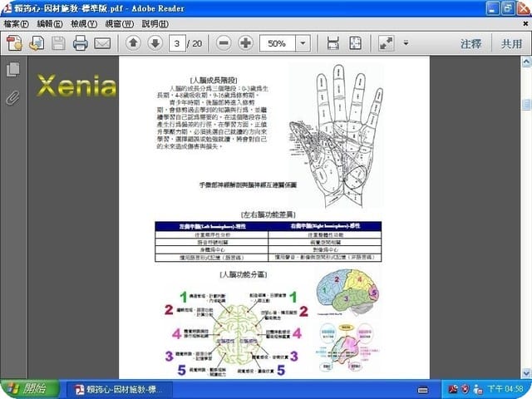Click the vertical scrollbar down arrow

(526, 373)
